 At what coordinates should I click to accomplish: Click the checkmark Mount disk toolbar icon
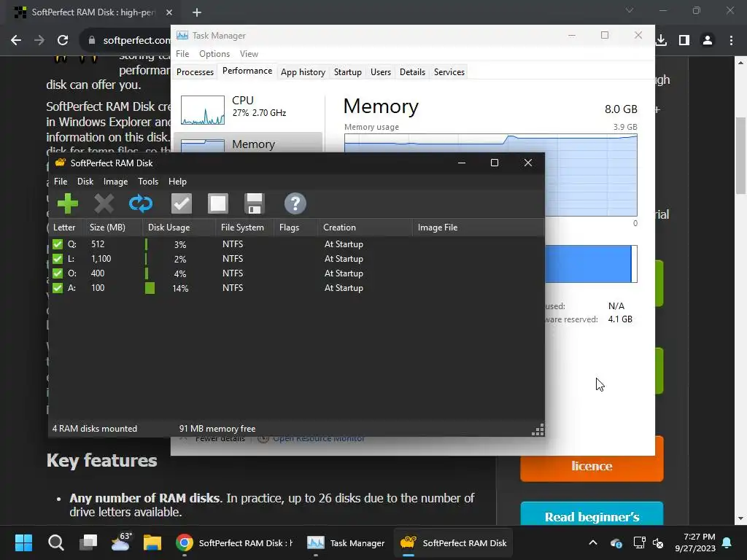182,204
